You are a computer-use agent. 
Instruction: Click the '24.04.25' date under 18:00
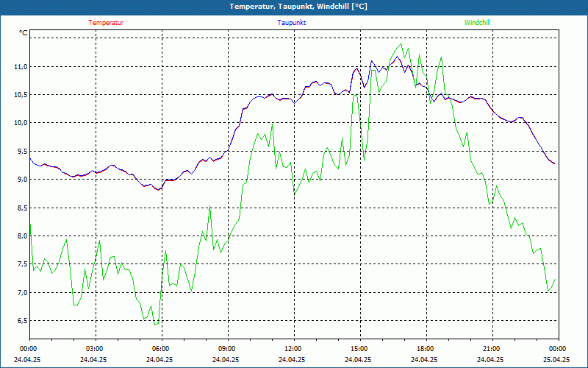(424, 359)
